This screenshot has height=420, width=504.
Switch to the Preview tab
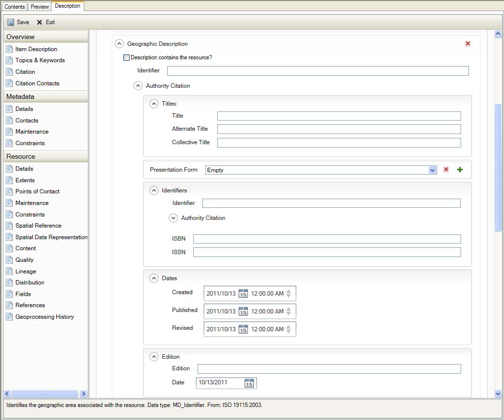coord(40,7)
